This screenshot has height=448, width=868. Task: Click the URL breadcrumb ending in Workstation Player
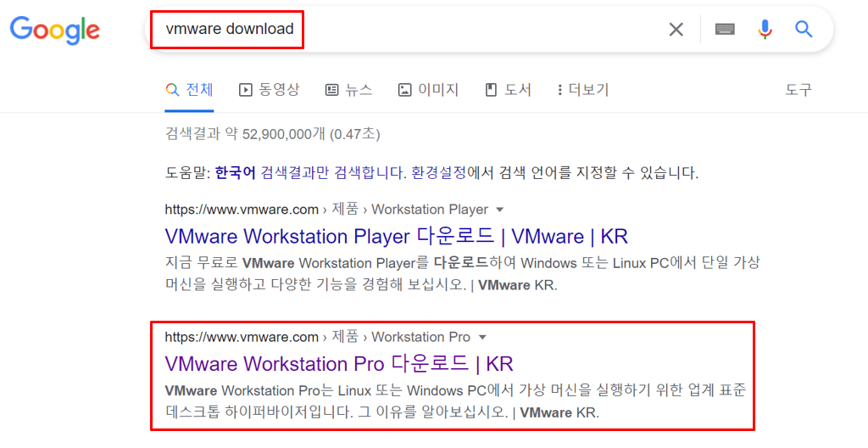(326, 210)
